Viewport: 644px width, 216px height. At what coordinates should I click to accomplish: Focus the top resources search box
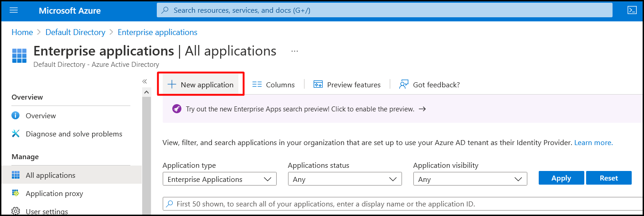coord(384,10)
